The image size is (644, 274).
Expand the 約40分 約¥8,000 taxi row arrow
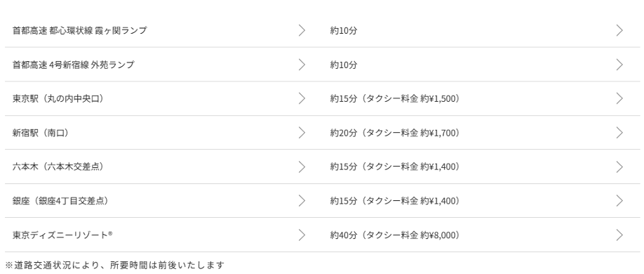point(619,235)
